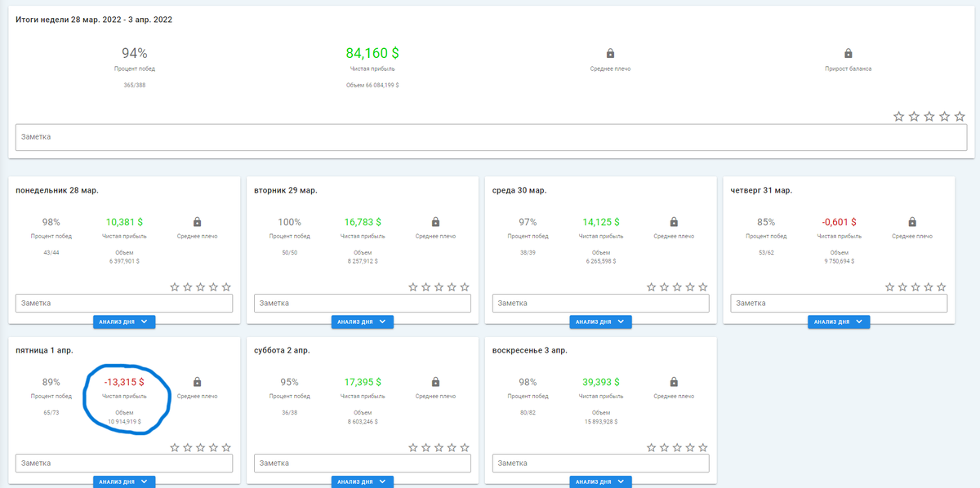Expand Анализ дня for среда 30 мар.
980x488 pixels.
point(601,322)
